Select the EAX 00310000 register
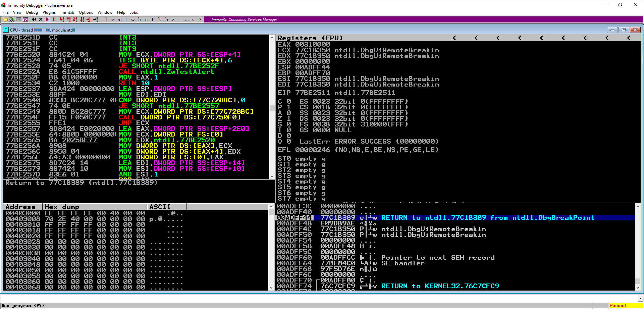This screenshot has height=309, width=644. coord(304,44)
